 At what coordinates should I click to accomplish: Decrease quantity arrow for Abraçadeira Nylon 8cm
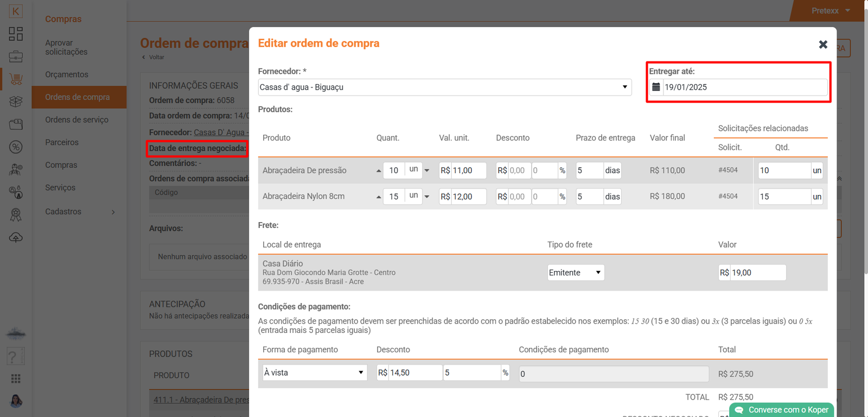(x=427, y=197)
